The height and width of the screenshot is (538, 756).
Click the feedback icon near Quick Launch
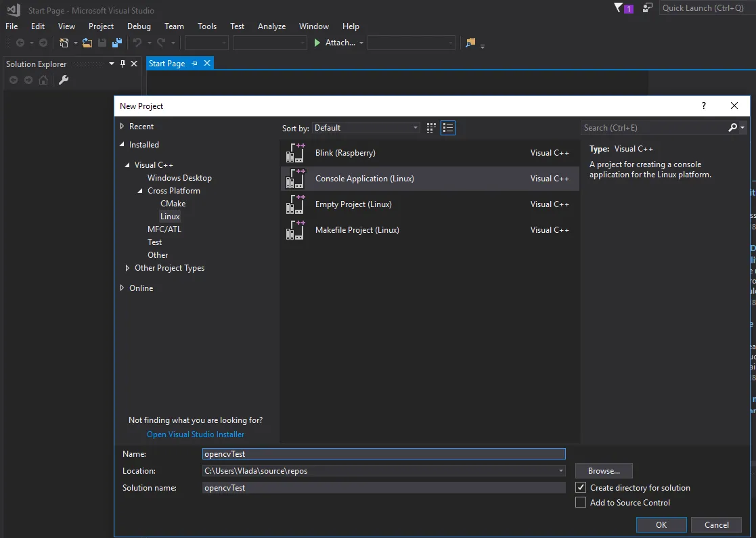(x=648, y=7)
